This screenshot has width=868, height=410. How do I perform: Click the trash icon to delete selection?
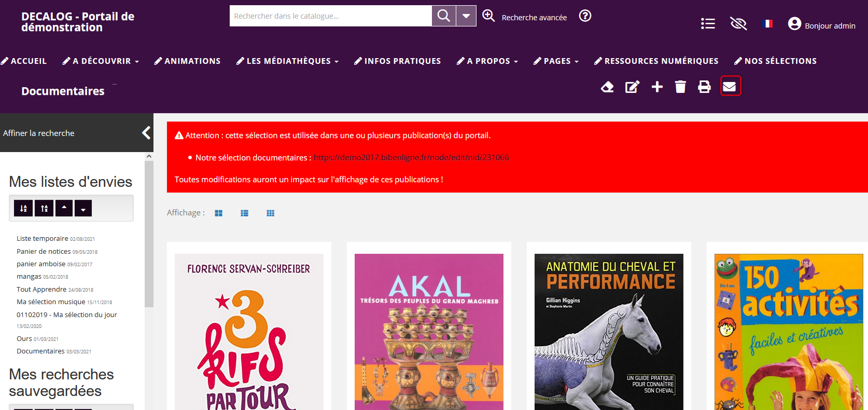[680, 87]
